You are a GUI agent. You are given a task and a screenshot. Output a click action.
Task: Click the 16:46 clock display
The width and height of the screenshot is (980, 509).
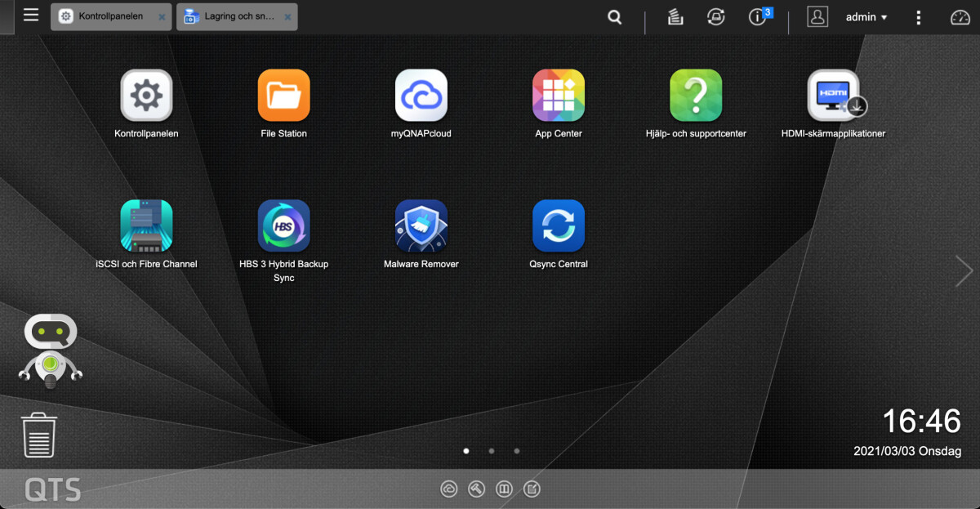coord(921,422)
